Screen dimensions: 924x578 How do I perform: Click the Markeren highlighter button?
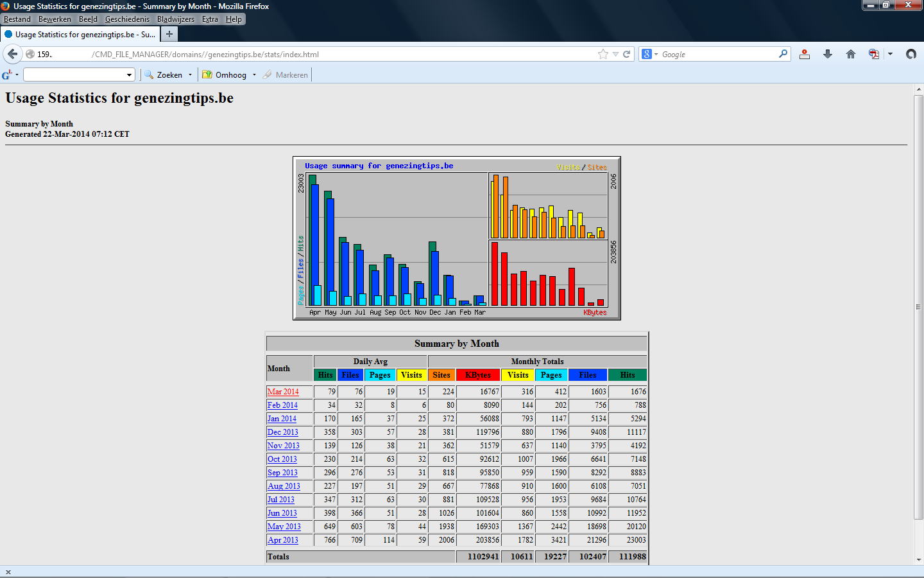(x=286, y=75)
